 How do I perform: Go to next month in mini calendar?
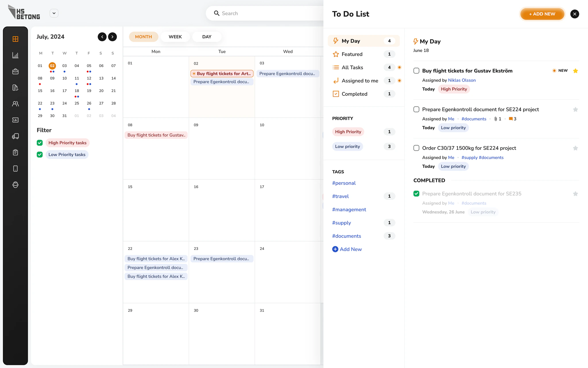click(x=113, y=37)
